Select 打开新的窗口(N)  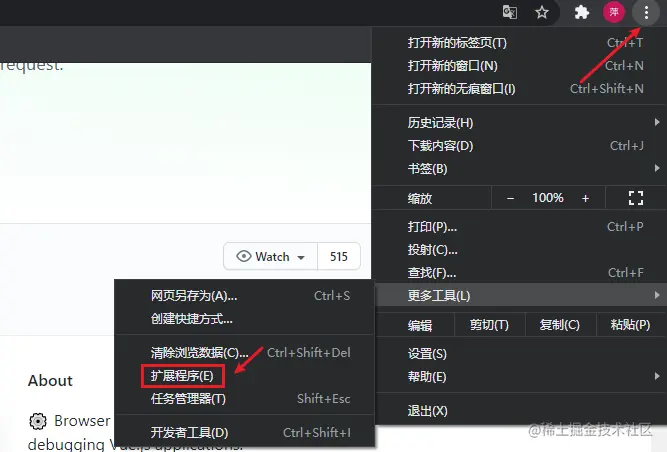click(x=520, y=65)
